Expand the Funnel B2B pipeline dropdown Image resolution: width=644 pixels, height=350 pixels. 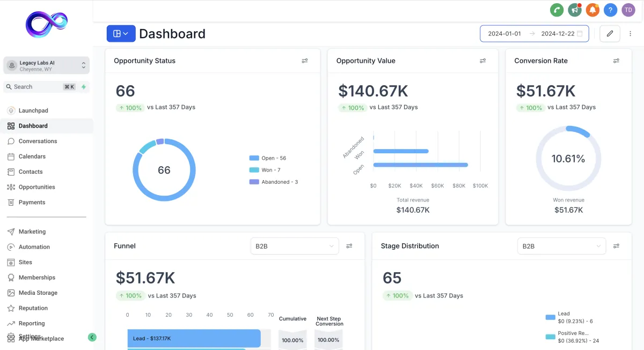point(295,246)
